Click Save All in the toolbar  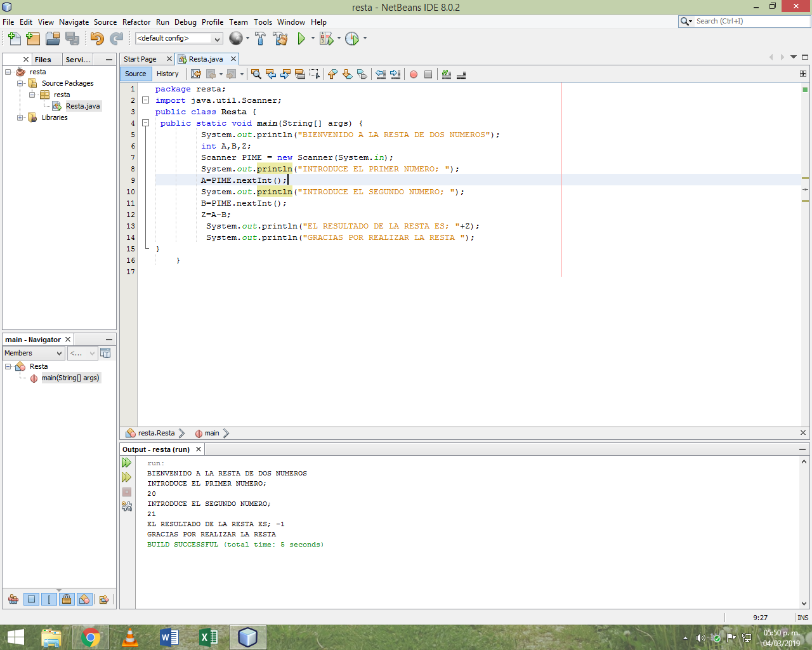pyautogui.click(x=73, y=38)
